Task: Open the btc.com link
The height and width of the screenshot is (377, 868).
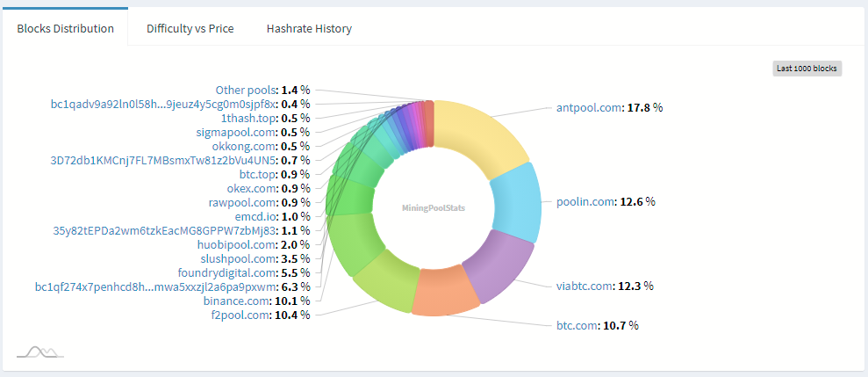Action: [x=577, y=325]
